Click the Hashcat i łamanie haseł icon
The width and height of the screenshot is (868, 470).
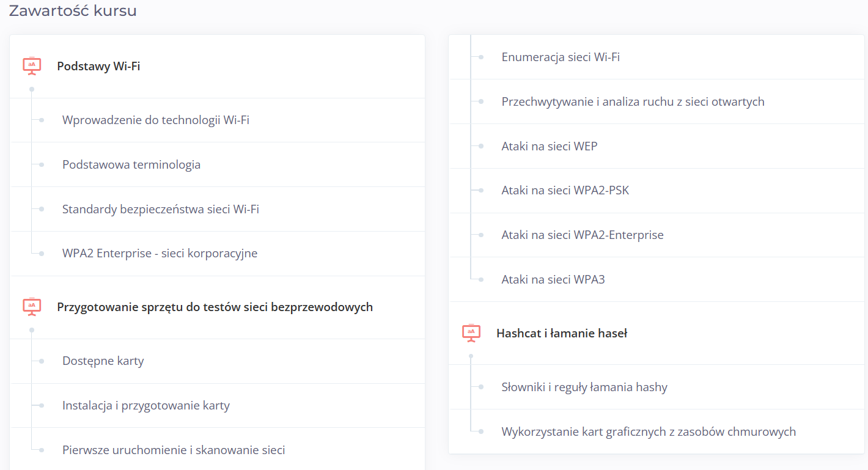(x=471, y=333)
